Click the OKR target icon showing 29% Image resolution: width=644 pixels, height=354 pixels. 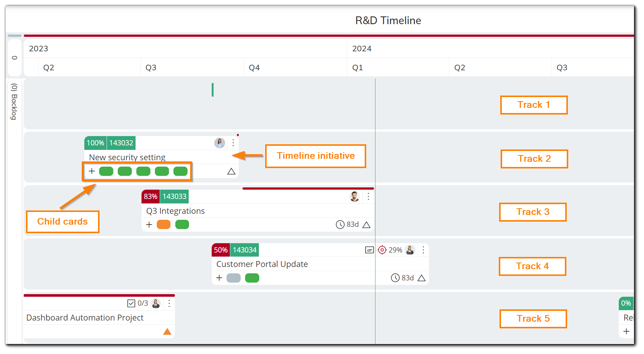[x=382, y=250]
